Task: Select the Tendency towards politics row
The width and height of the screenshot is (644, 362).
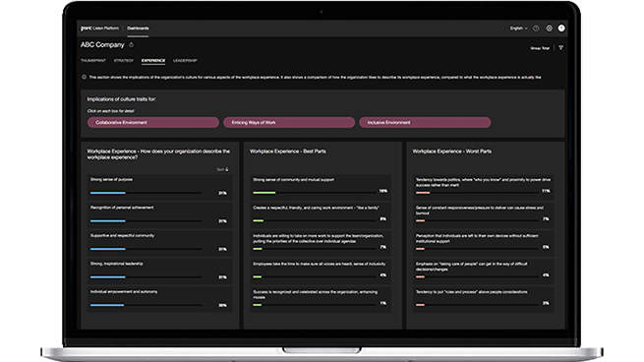Action: pyautogui.click(x=483, y=186)
